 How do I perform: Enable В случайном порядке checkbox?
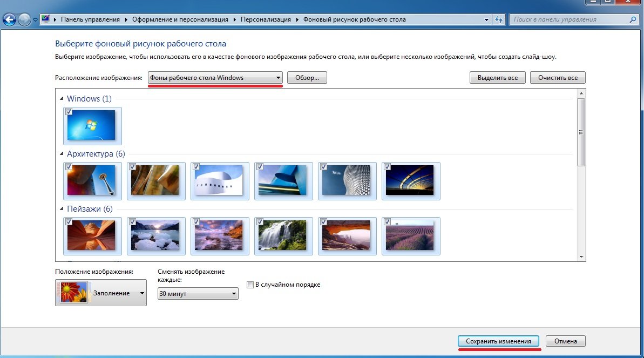[250, 285]
